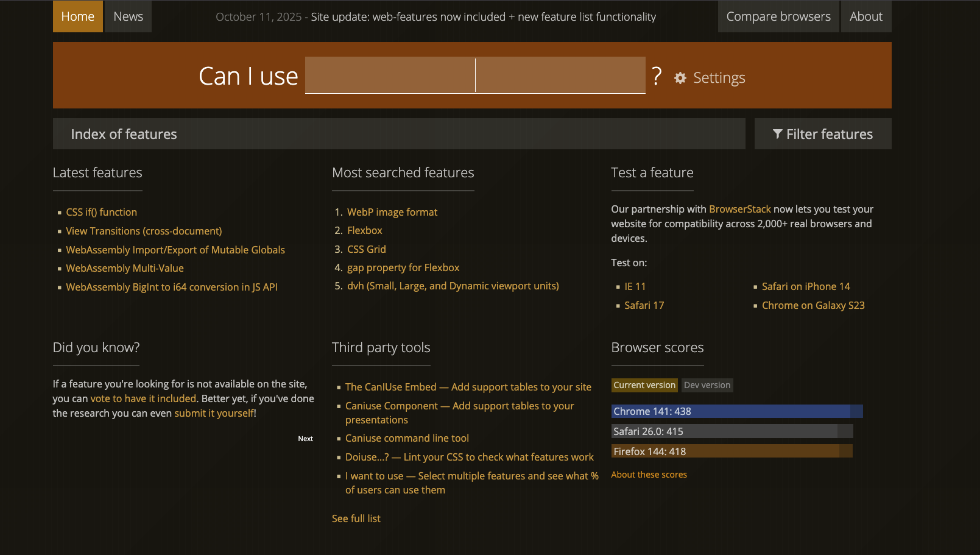Switch to Dev version browser scores
The height and width of the screenshot is (555, 980).
tap(707, 385)
